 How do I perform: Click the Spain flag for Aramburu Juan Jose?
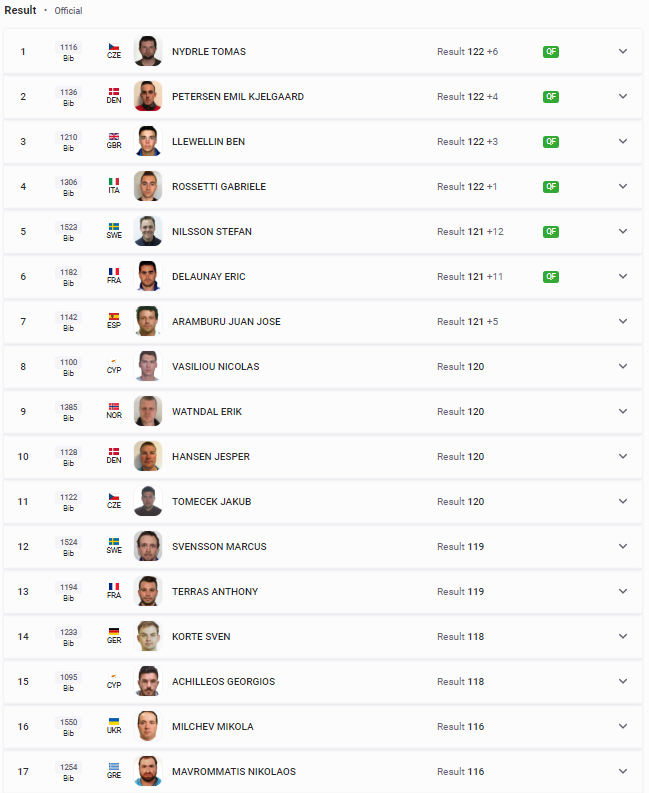click(114, 317)
